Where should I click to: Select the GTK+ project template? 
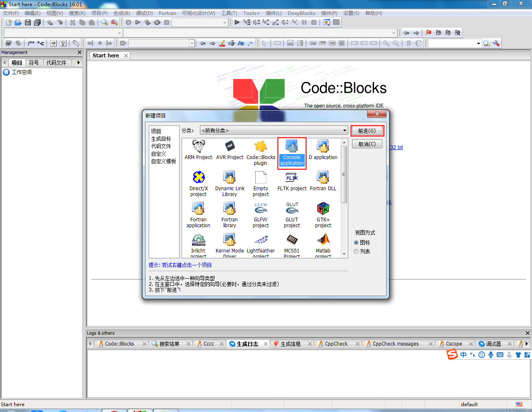[x=323, y=215]
